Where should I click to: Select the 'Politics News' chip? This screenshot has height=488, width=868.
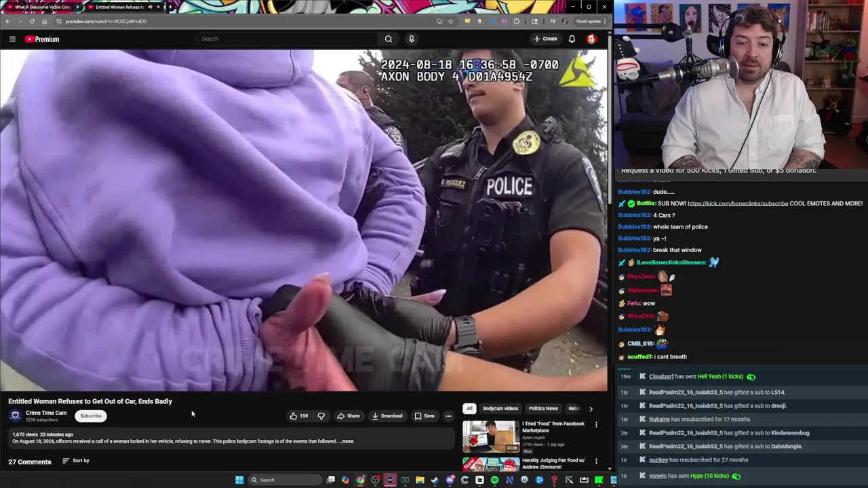[x=543, y=409]
